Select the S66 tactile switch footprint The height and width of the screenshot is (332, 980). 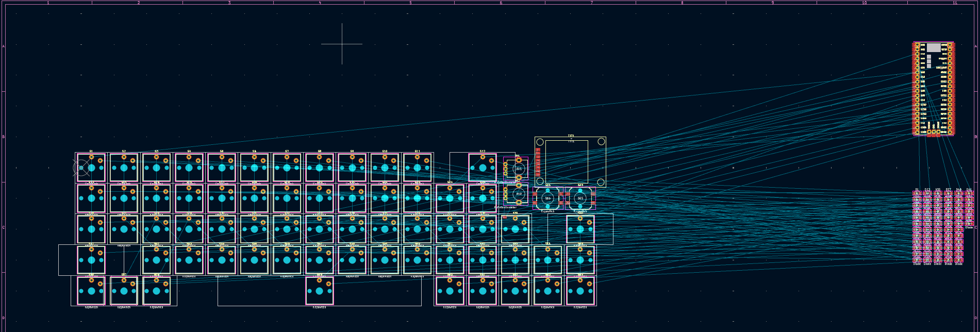547,198
